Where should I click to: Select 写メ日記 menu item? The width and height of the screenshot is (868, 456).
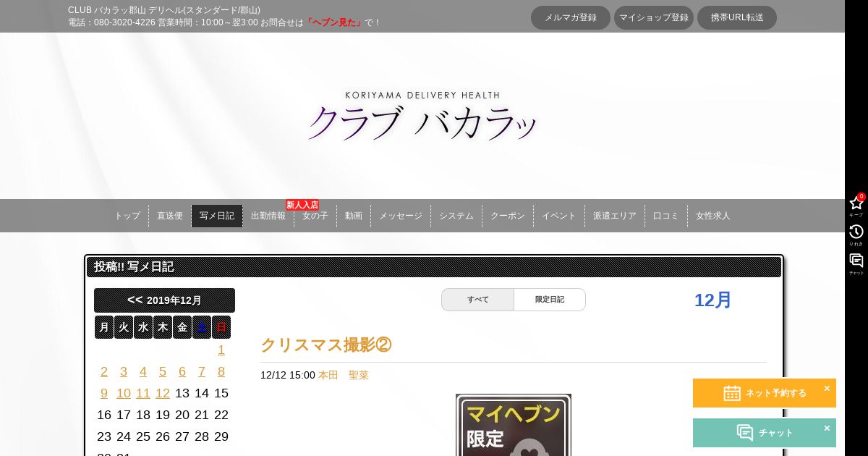[217, 216]
